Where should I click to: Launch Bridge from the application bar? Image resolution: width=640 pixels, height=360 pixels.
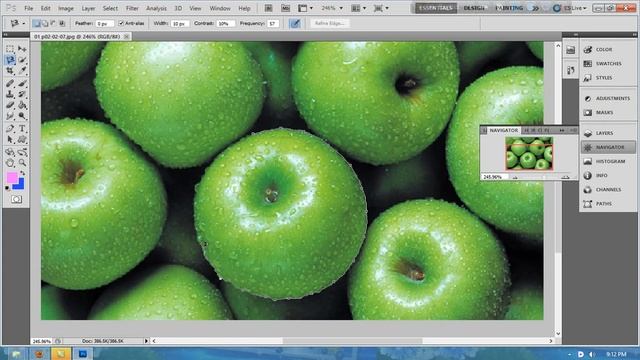click(269, 8)
